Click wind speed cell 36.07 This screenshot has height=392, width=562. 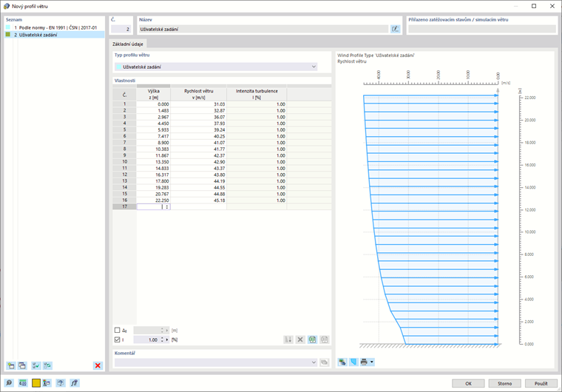point(199,117)
